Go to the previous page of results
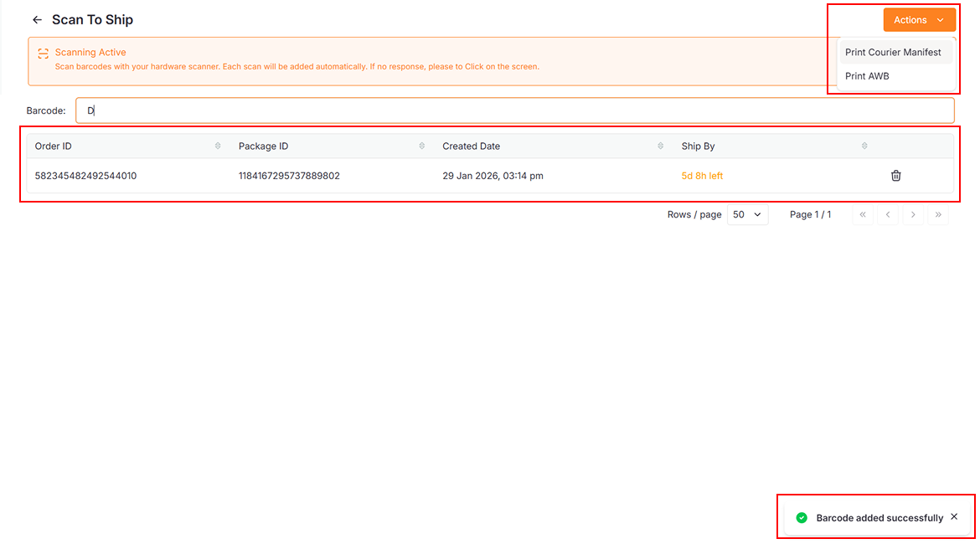The height and width of the screenshot is (544, 980). pos(888,215)
